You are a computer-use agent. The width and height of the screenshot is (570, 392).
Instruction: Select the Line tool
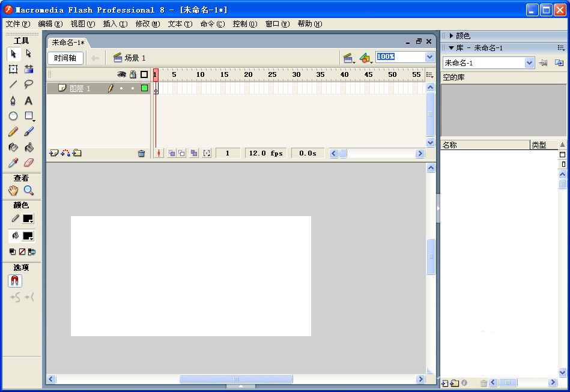tap(13, 84)
